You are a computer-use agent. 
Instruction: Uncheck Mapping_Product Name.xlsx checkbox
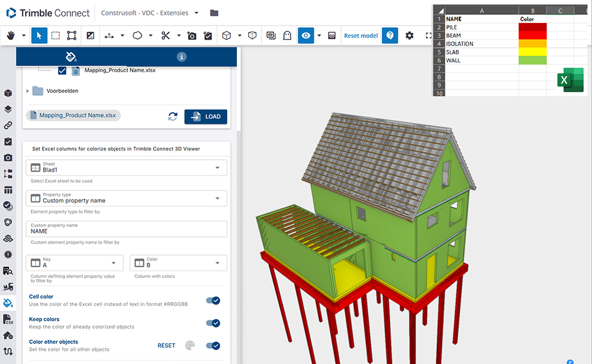62,70
